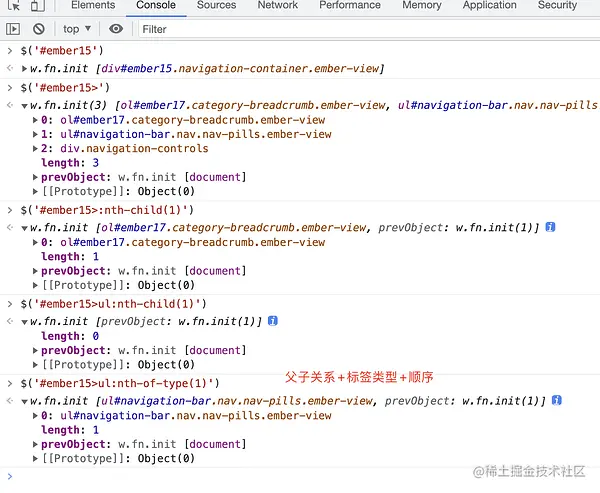Click the command text $('#ember15')
Viewport: 600px width, 493px height.
point(62,51)
